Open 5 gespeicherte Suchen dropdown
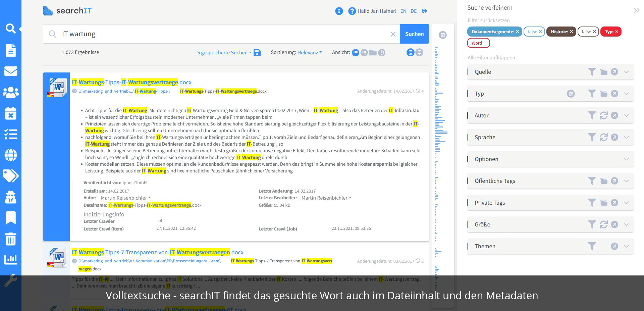644x311 pixels. 224,53
